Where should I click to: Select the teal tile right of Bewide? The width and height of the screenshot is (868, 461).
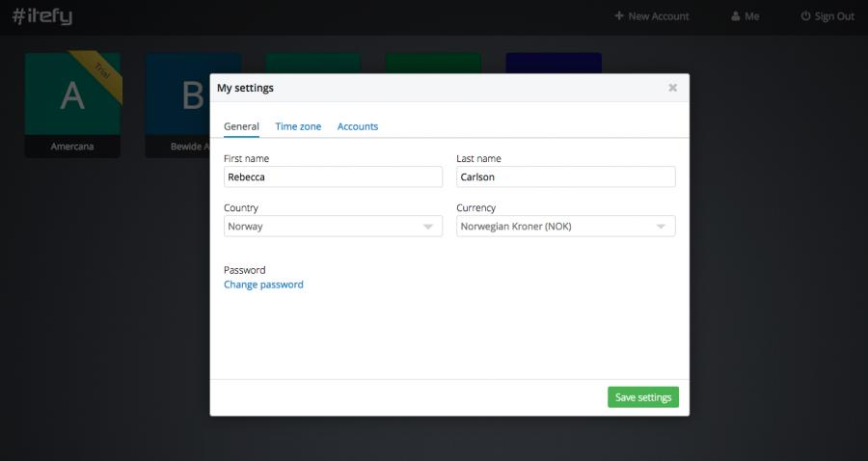click(312, 63)
